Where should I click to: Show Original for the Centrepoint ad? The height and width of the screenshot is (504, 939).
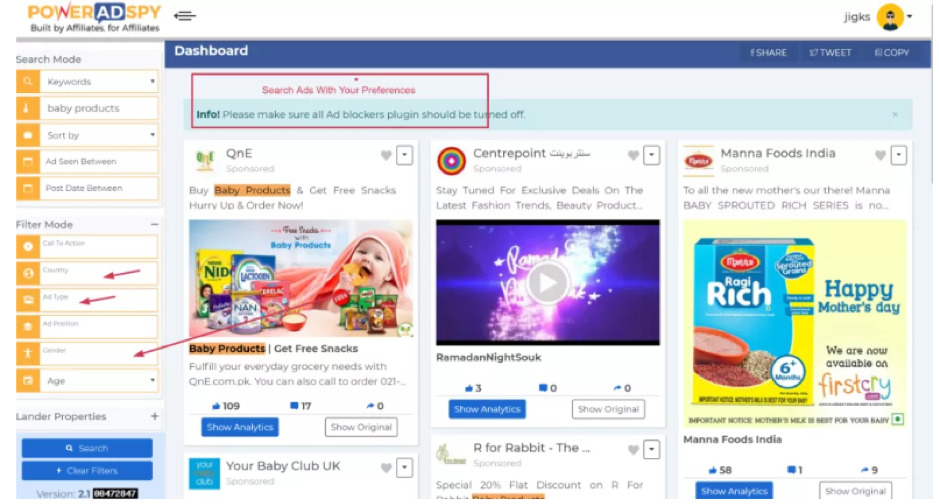pyautogui.click(x=608, y=409)
